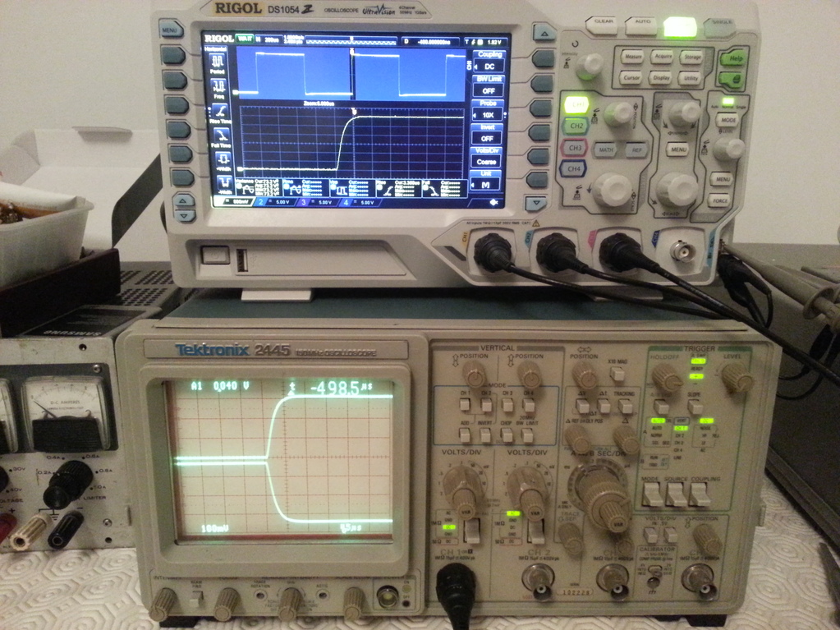Open the Cursor menu on the Rigol
This screenshot has height=630, width=840.
(631, 78)
